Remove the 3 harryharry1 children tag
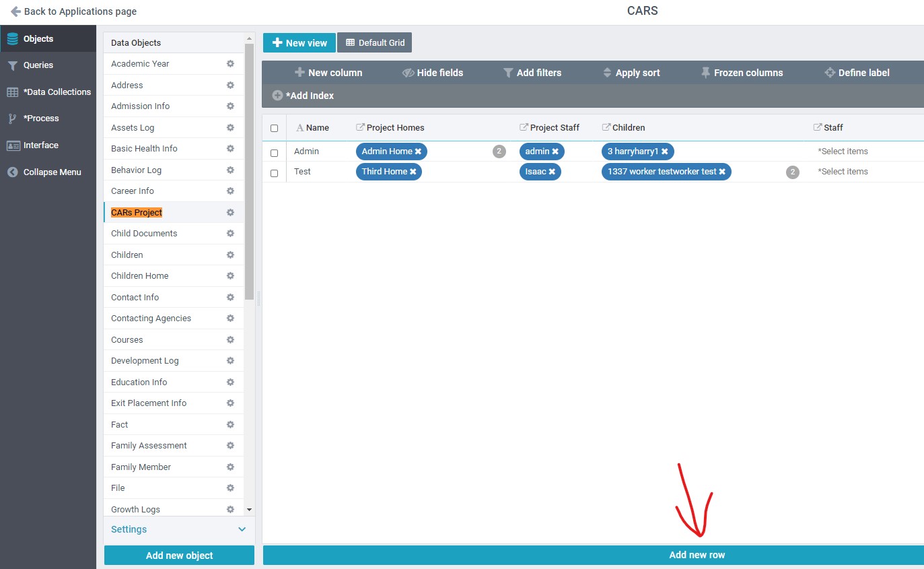Viewport: 924px width, 569px height. click(665, 152)
